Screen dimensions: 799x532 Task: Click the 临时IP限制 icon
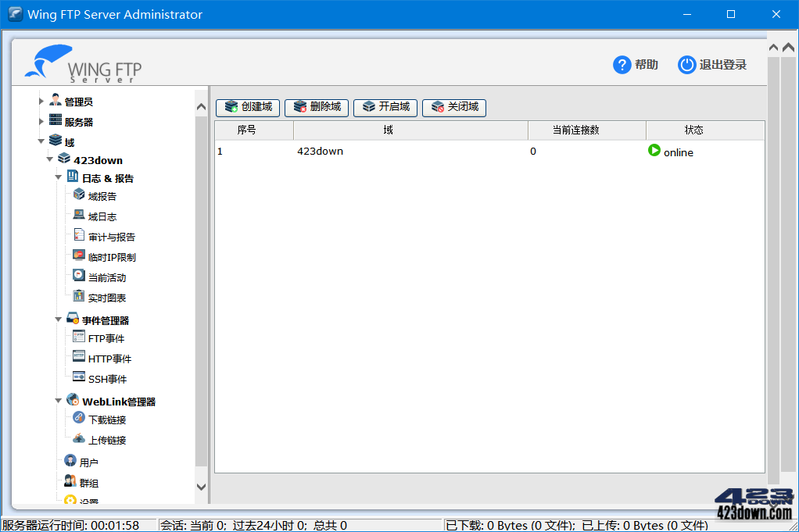79,256
